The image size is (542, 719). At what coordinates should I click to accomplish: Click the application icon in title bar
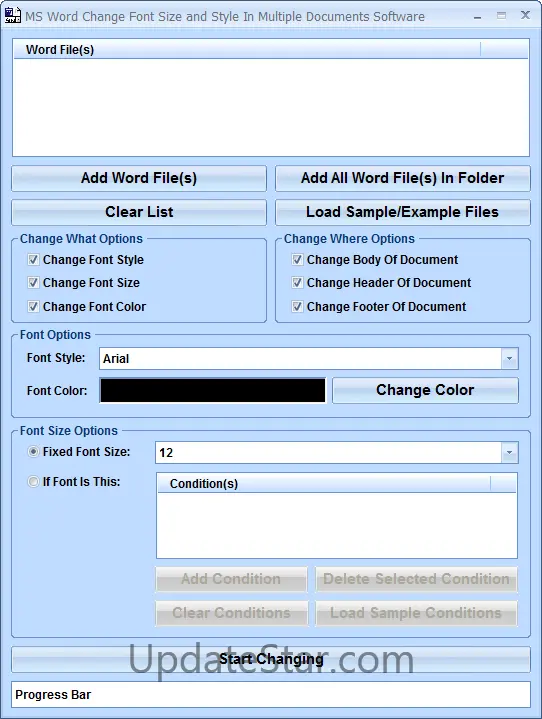pos(12,16)
